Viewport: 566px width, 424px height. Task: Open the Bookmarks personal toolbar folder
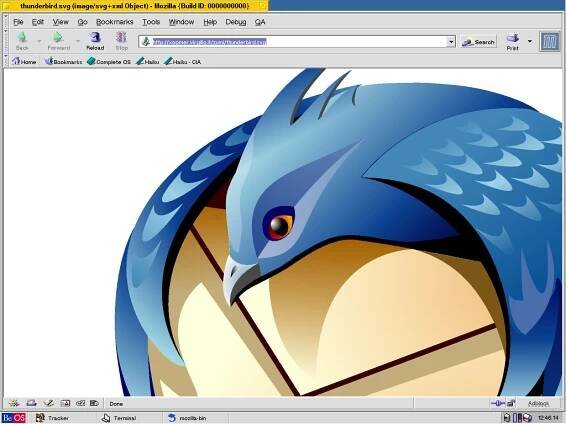(x=63, y=62)
